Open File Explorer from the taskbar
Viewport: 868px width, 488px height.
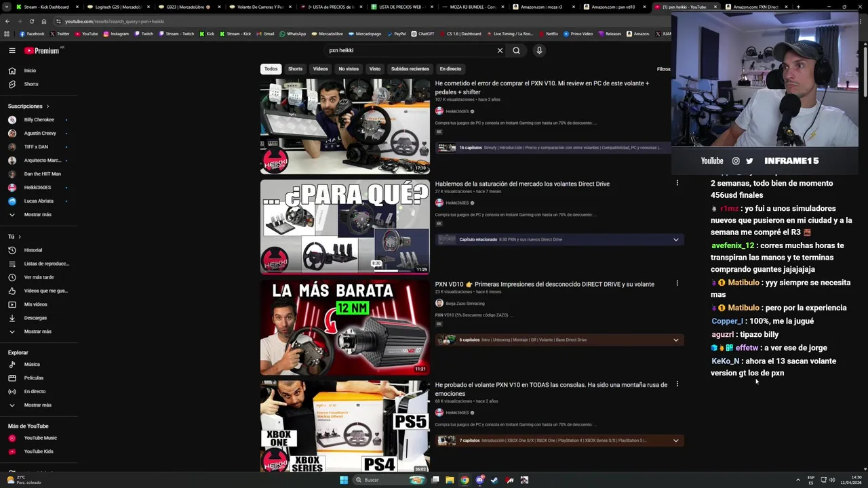coord(450,480)
